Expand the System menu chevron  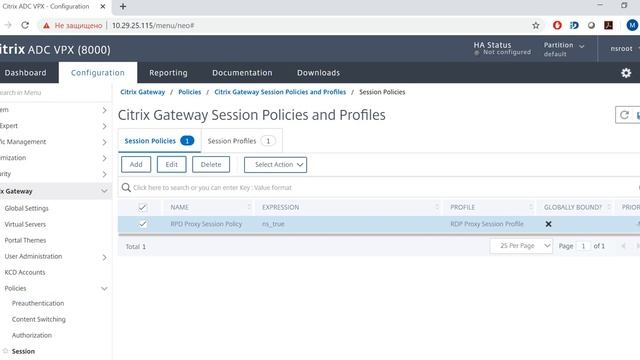tap(104, 110)
